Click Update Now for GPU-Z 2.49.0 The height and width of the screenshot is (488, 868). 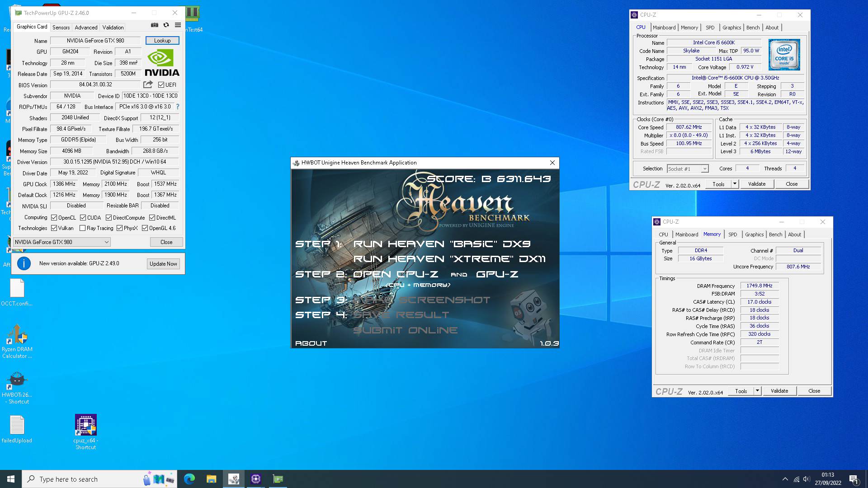point(163,264)
